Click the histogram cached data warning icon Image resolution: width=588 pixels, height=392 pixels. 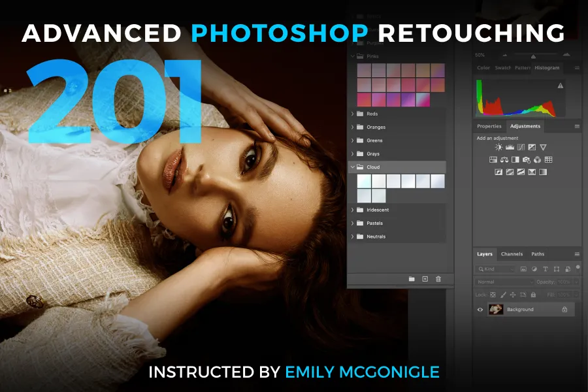pos(561,86)
